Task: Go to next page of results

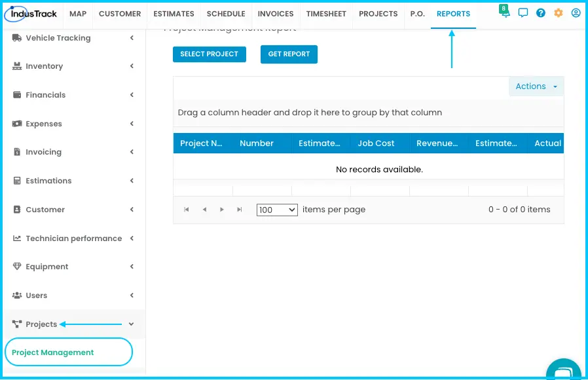Action: click(221, 209)
